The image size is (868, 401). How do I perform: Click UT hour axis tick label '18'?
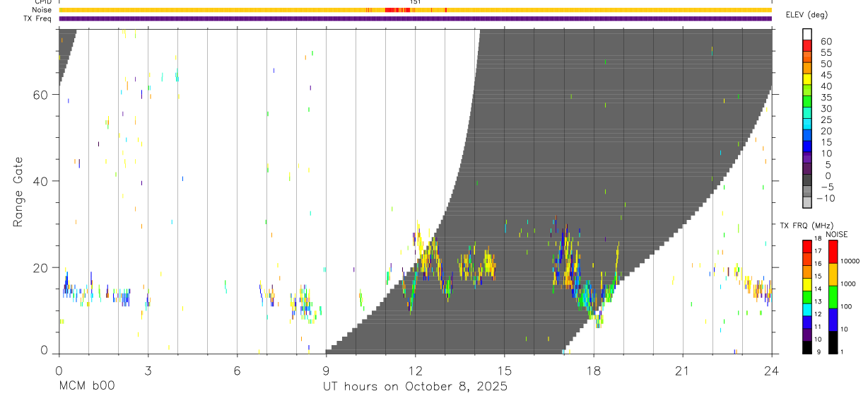coord(593,371)
